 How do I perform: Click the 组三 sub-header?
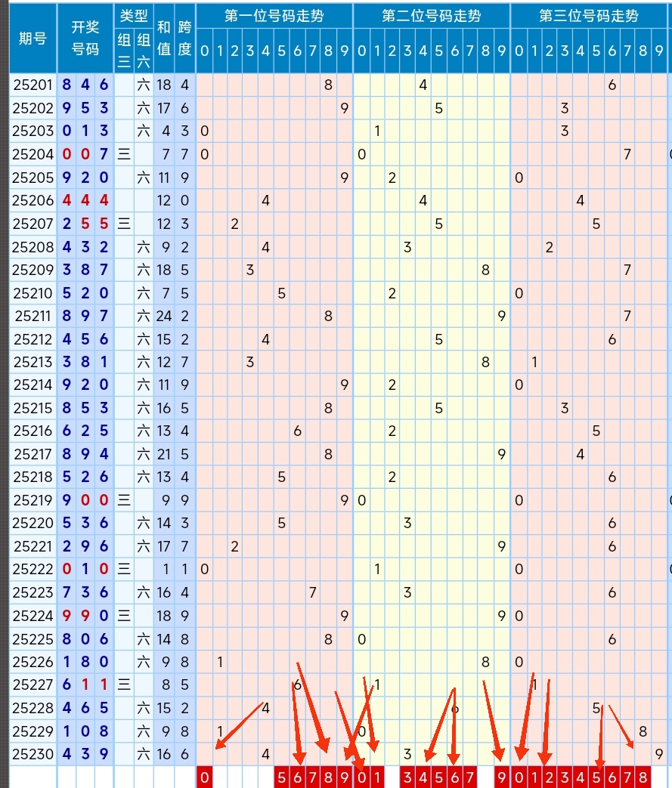pyautogui.click(x=124, y=51)
